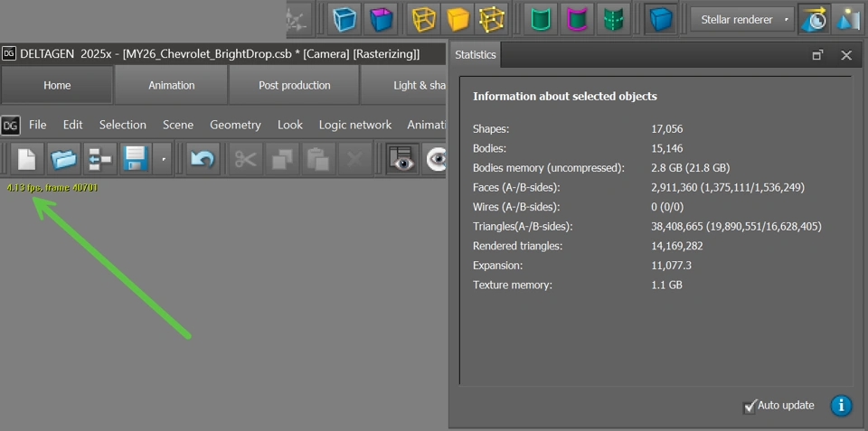The height and width of the screenshot is (431, 868).
Task: Click the blue info button
Action: (841, 405)
